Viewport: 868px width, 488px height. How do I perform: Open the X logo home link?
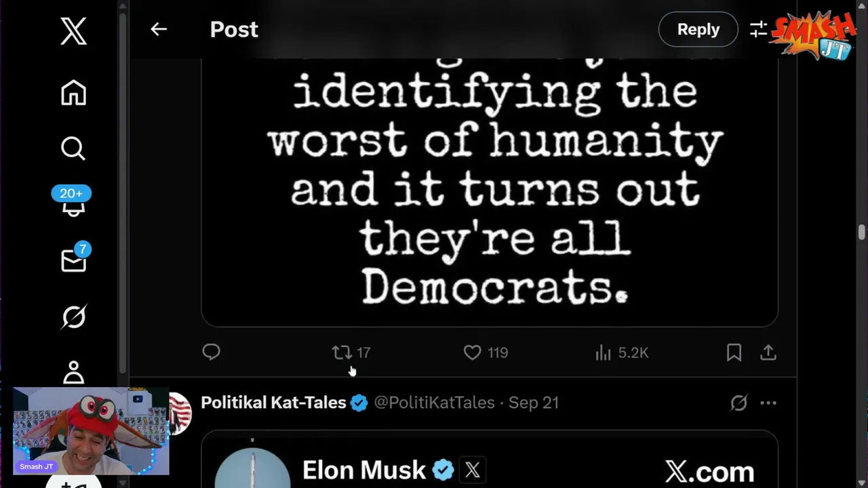tap(73, 32)
